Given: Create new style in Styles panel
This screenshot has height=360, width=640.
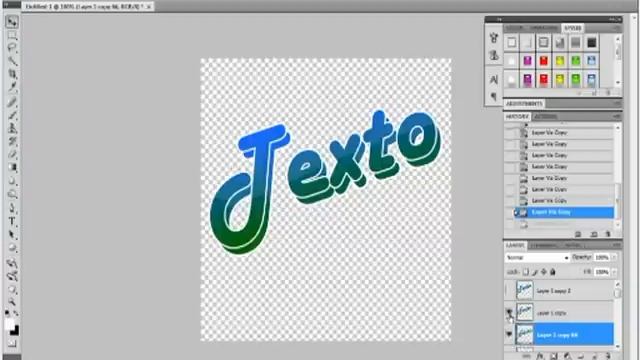Looking at the screenshot, I should point(594,93).
